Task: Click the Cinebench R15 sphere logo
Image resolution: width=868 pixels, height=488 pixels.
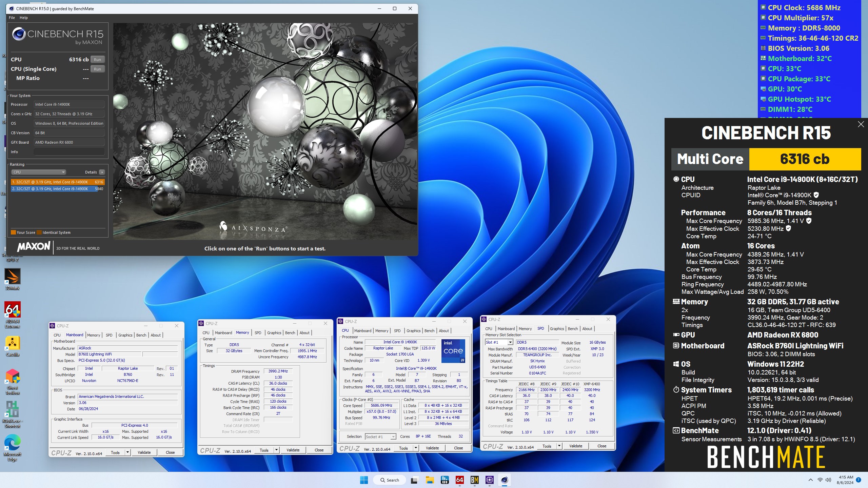Action: (19, 34)
